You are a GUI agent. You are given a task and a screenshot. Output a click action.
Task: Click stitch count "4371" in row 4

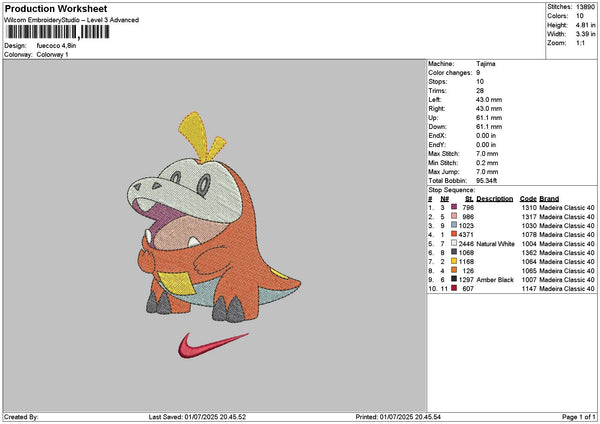[x=466, y=234]
